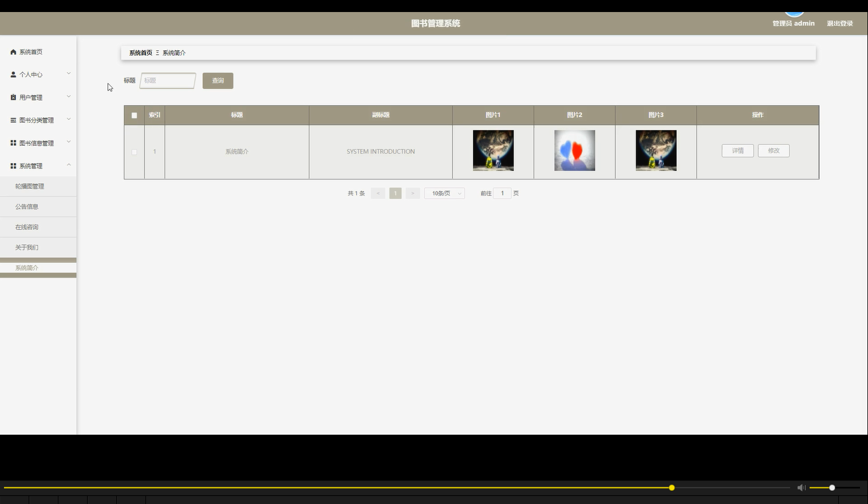868x504 pixels.
Task: Open the 10条/页 page size dropdown
Action: point(444,194)
